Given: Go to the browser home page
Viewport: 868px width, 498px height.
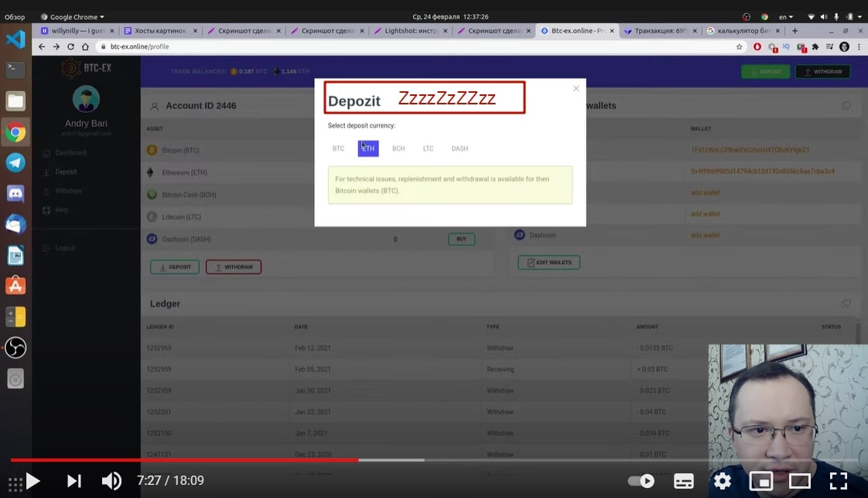Looking at the screenshot, I should pos(84,46).
